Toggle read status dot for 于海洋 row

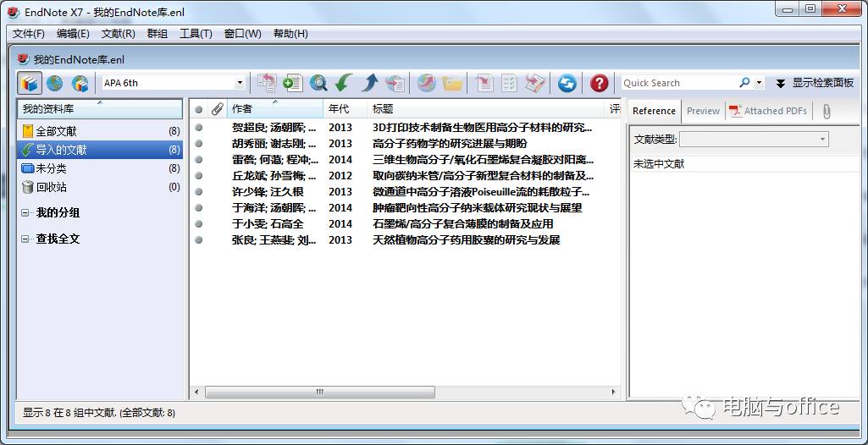[199, 207]
